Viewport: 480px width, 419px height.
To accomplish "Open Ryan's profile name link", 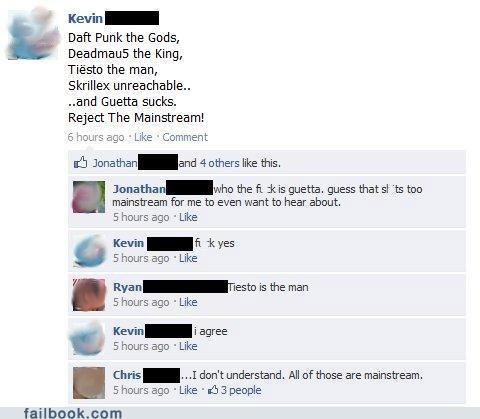I will [x=127, y=287].
